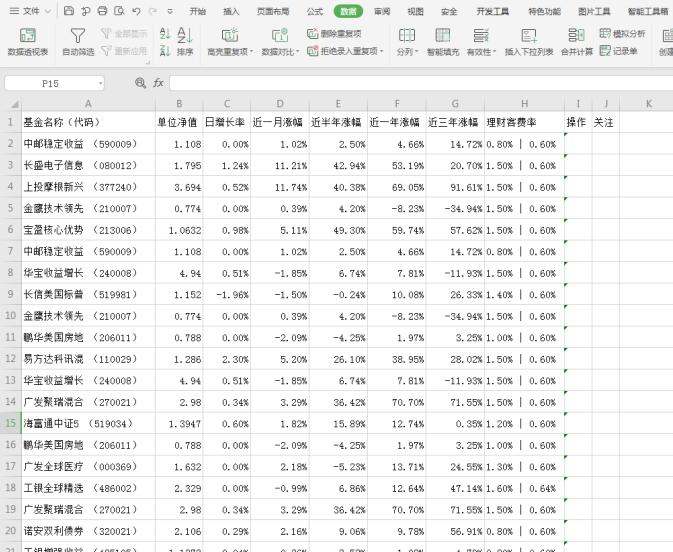Click 拒绝录入重复项 reject duplicate entry
Image resolution: width=673 pixels, height=552 pixels.
tap(345, 51)
